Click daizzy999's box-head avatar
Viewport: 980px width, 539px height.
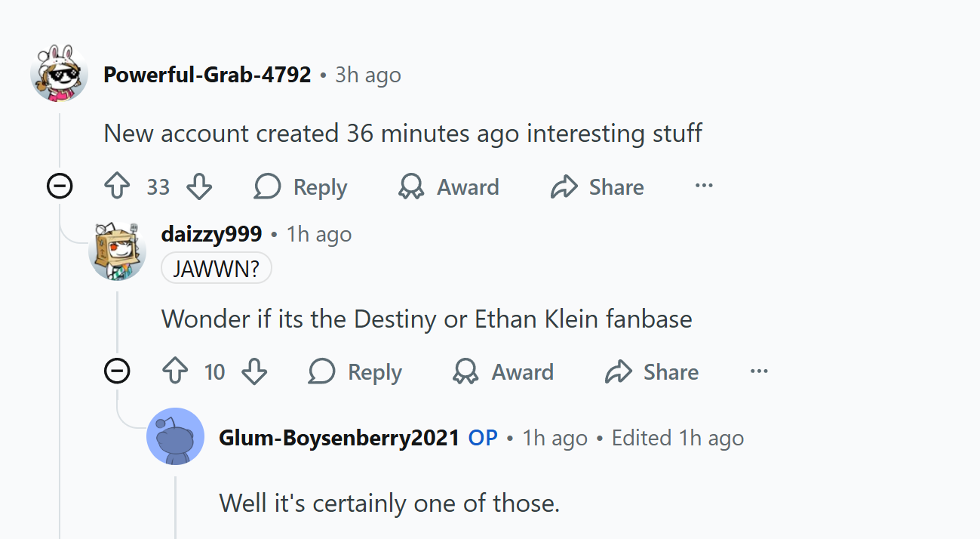point(117,251)
